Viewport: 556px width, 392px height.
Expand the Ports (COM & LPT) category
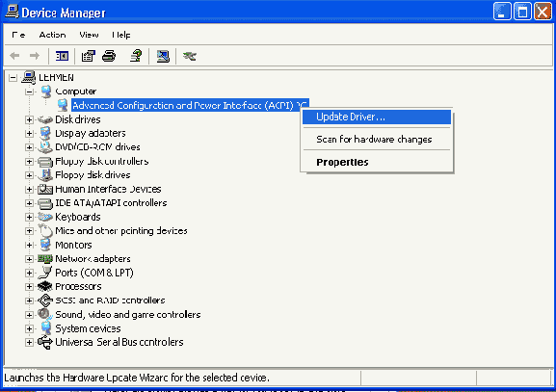tap(30, 273)
